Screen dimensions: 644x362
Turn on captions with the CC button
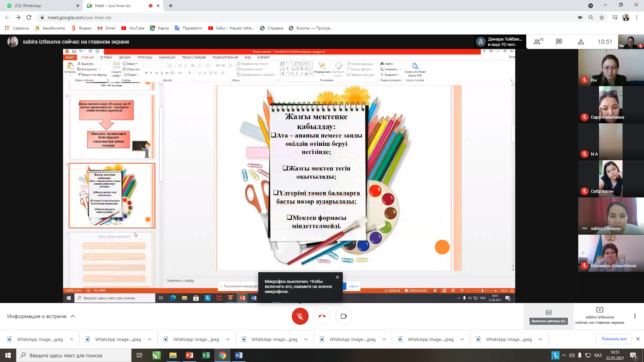pos(548,312)
